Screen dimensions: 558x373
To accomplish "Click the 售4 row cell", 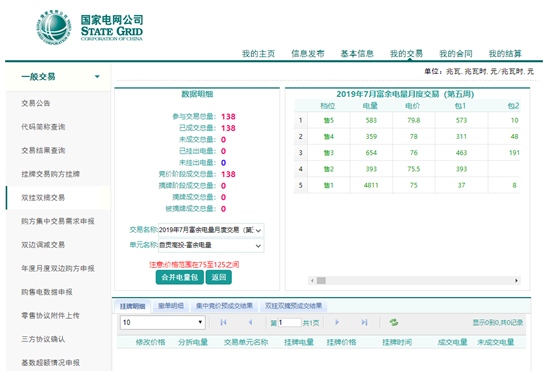I will click(328, 137).
